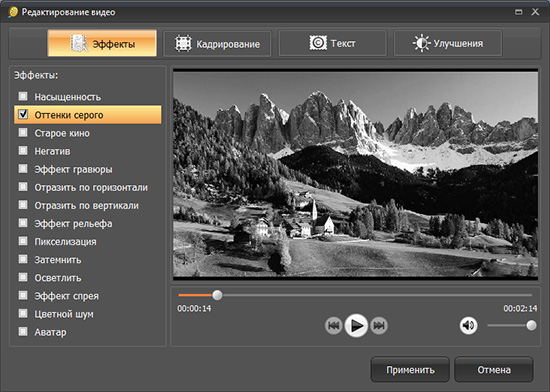Switch to the Улучшения tab
This screenshot has width=550, height=392.
click(448, 43)
